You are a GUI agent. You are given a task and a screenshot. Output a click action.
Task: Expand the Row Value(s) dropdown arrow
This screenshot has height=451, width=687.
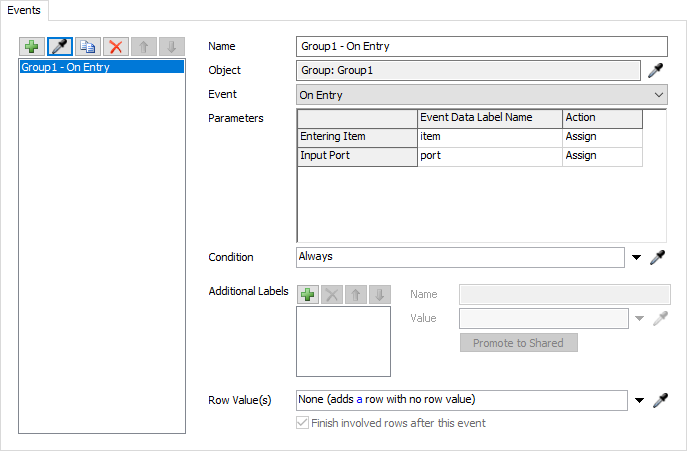[x=637, y=401]
